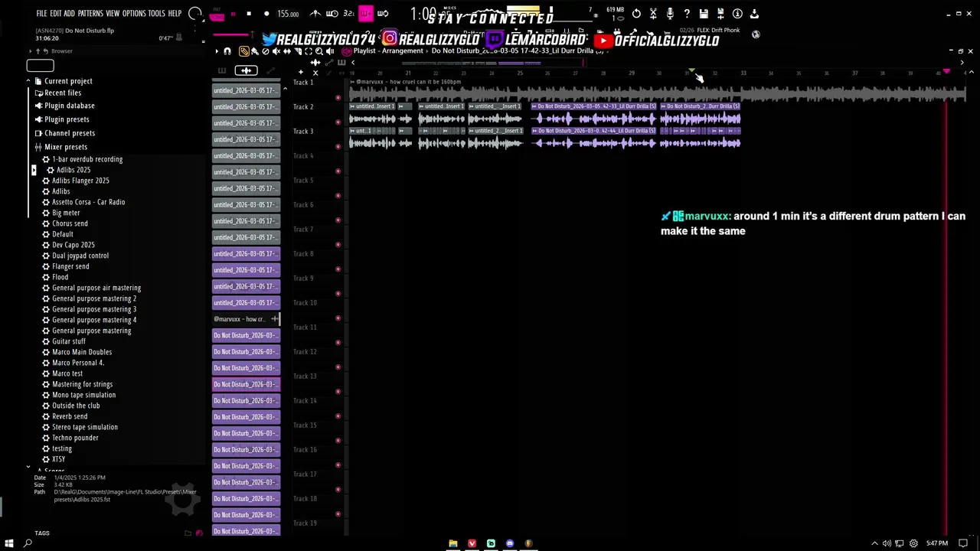The image size is (980, 551).
Task: Show pattern clips piano icon in picker
Action: point(222,70)
